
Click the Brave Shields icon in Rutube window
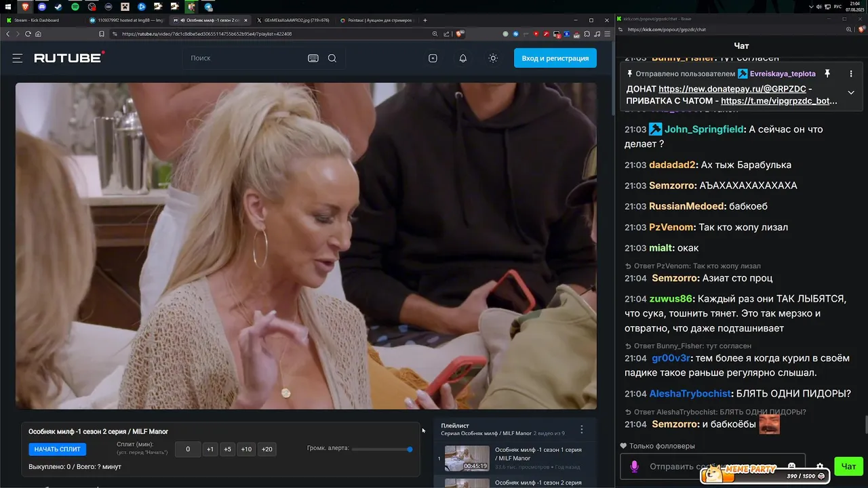(x=460, y=34)
